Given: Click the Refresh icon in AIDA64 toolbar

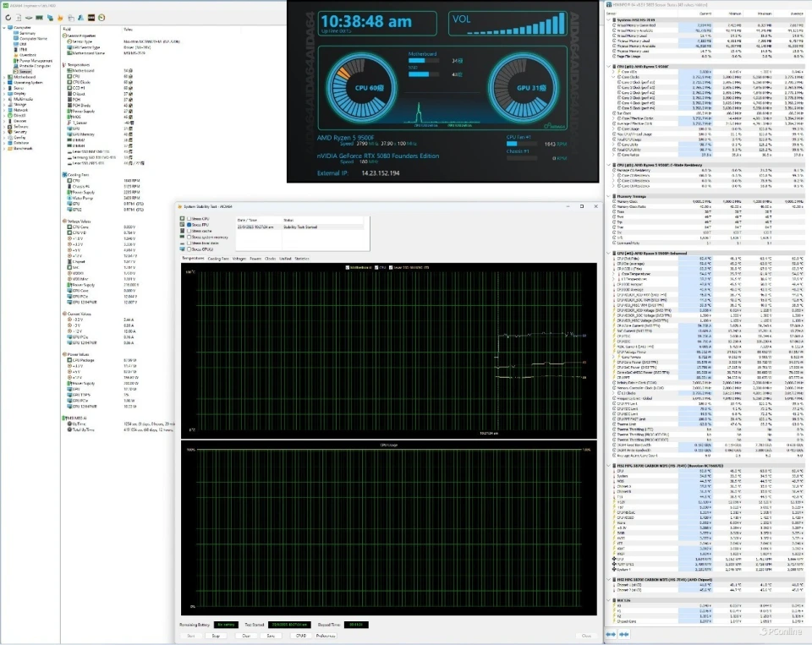Looking at the screenshot, I should pyautogui.click(x=7, y=17).
